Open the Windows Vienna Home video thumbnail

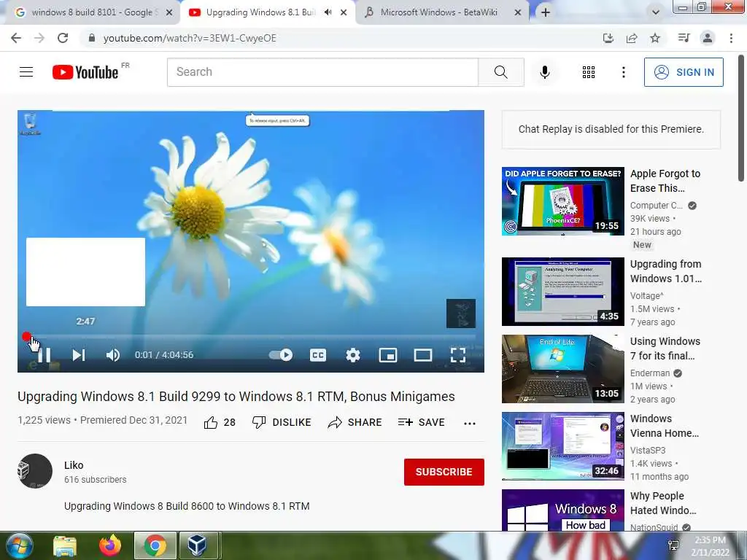562,446
